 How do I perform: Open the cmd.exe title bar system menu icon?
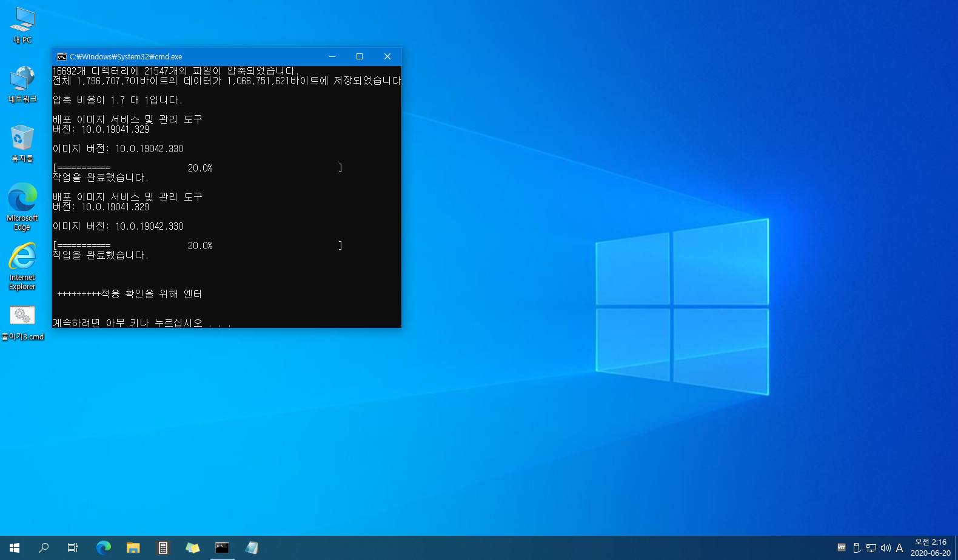click(61, 56)
